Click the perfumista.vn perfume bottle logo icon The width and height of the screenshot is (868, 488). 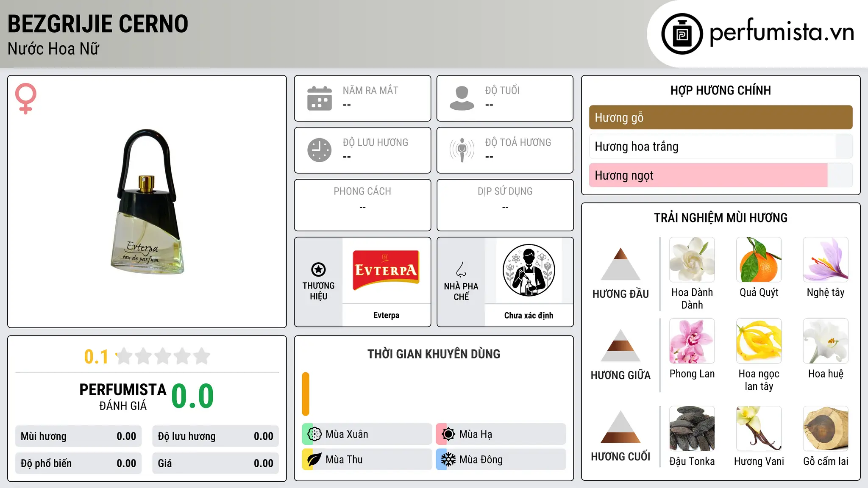point(682,34)
